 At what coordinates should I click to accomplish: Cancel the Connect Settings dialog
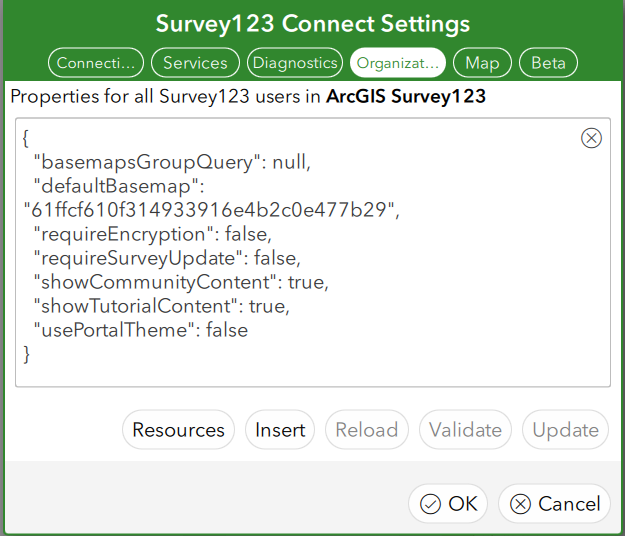coord(554,504)
